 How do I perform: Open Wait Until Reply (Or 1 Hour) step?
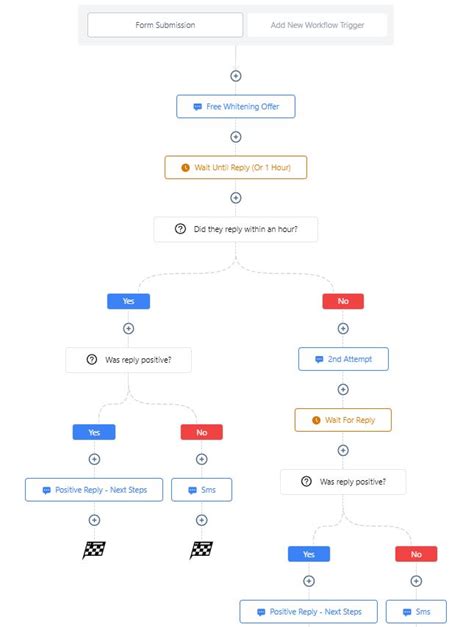(x=236, y=167)
